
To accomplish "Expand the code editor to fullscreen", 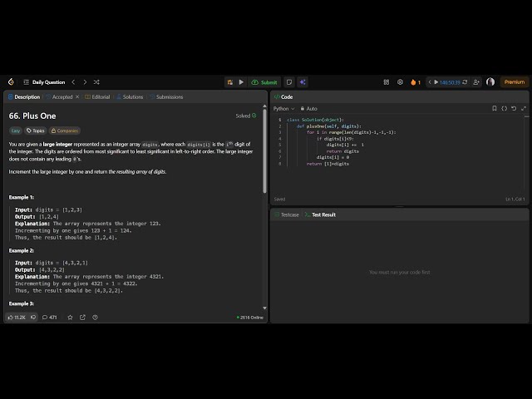I will click(x=523, y=108).
